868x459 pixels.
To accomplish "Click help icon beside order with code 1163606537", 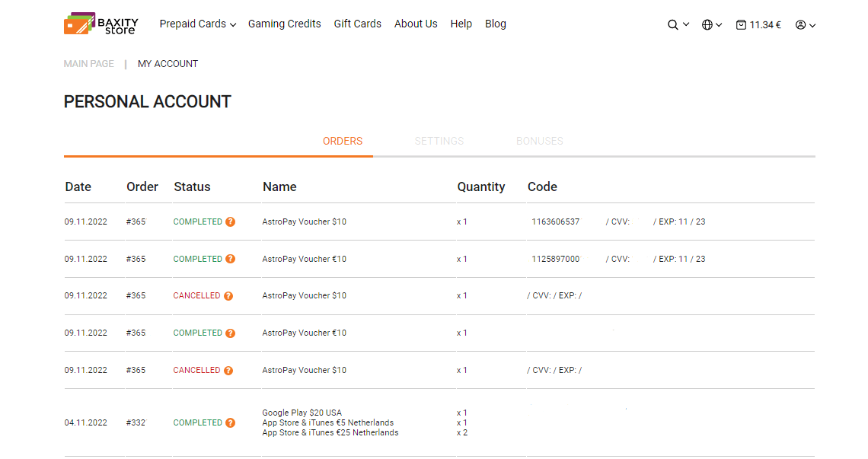I will 230,222.
